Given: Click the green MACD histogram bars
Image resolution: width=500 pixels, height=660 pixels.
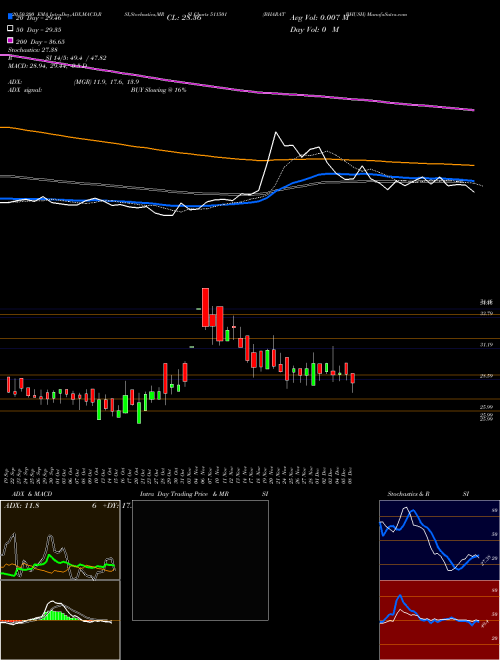Looking at the screenshot, I should click(x=61, y=615).
